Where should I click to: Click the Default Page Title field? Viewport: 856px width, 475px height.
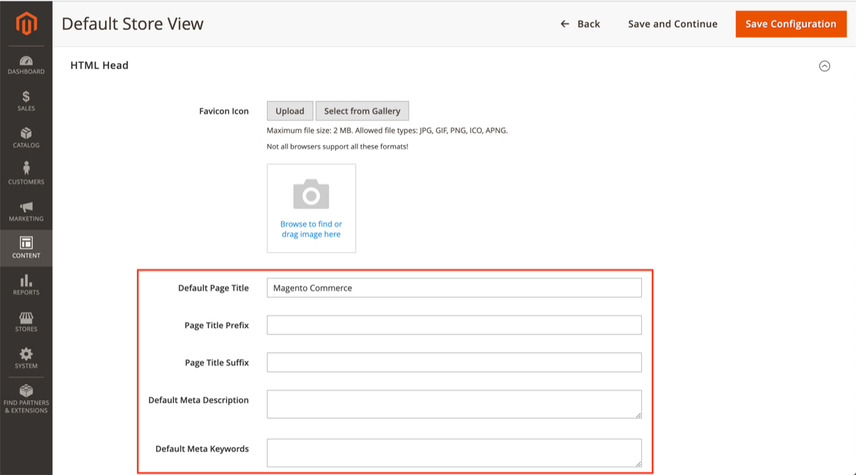point(454,288)
